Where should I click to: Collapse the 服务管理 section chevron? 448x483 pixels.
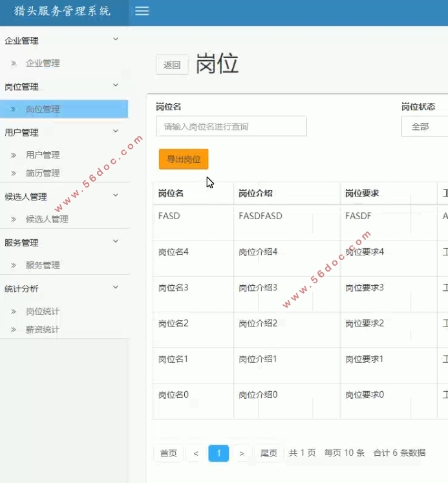pyautogui.click(x=116, y=241)
